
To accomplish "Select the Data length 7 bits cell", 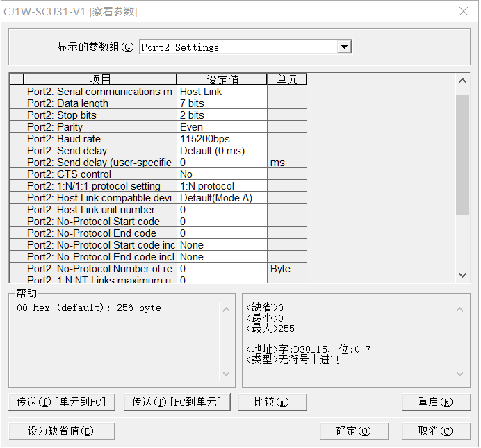I will point(221,103).
